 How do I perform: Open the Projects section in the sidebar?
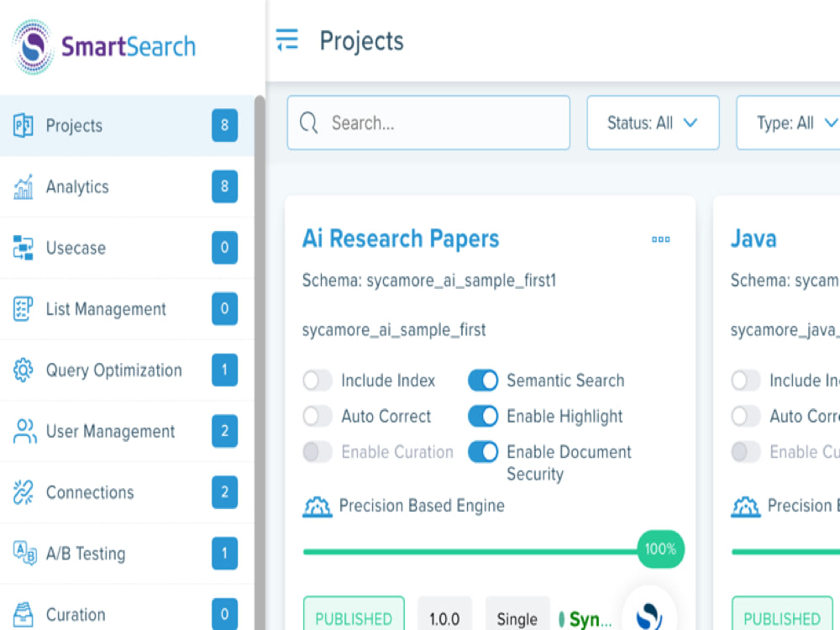(x=74, y=125)
